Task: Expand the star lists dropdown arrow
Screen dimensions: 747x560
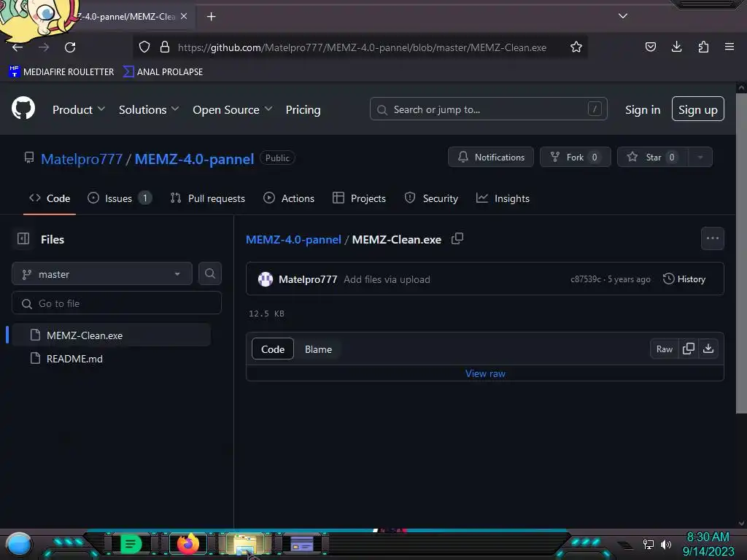Action: [700, 157]
